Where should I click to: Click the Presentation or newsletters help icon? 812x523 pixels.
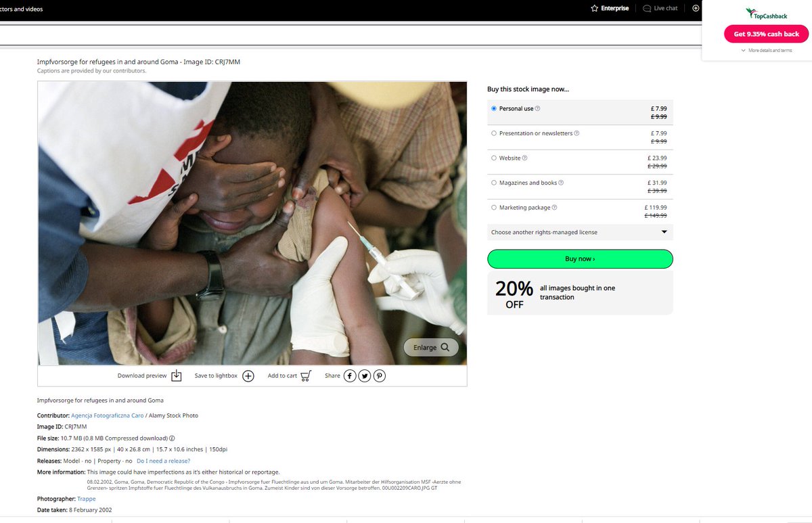[577, 133]
